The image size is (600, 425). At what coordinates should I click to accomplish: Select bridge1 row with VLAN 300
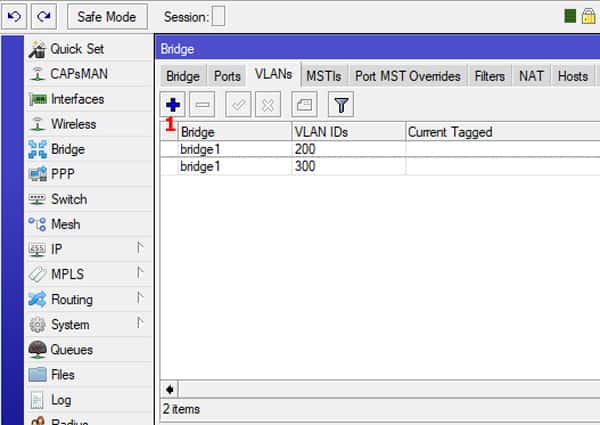pyautogui.click(x=380, y=166)
